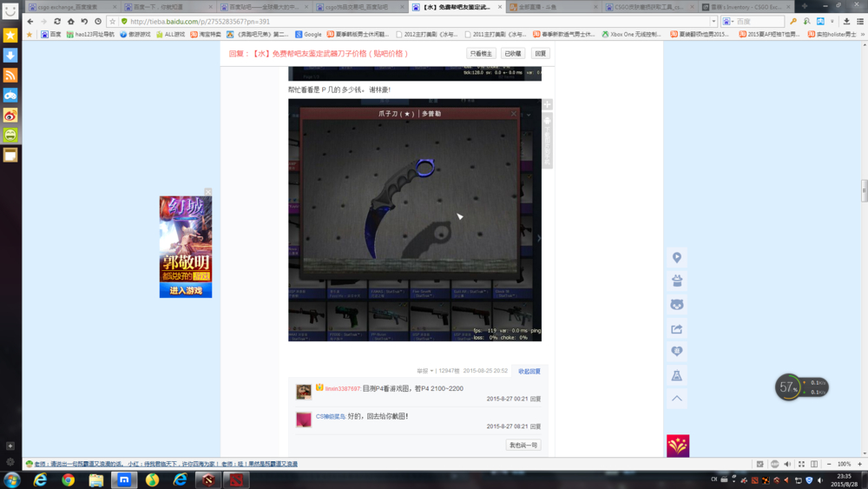
Task: Click the 进入游戏 button on the left ad
Action: tap(186, 291)
